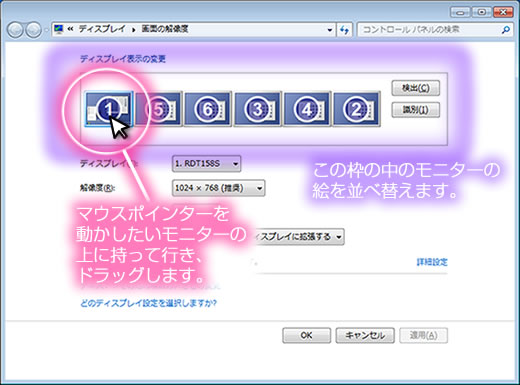This screenshot has height=385, width=520.
Task: Click the キャンセル button
Action: (365, 335)
